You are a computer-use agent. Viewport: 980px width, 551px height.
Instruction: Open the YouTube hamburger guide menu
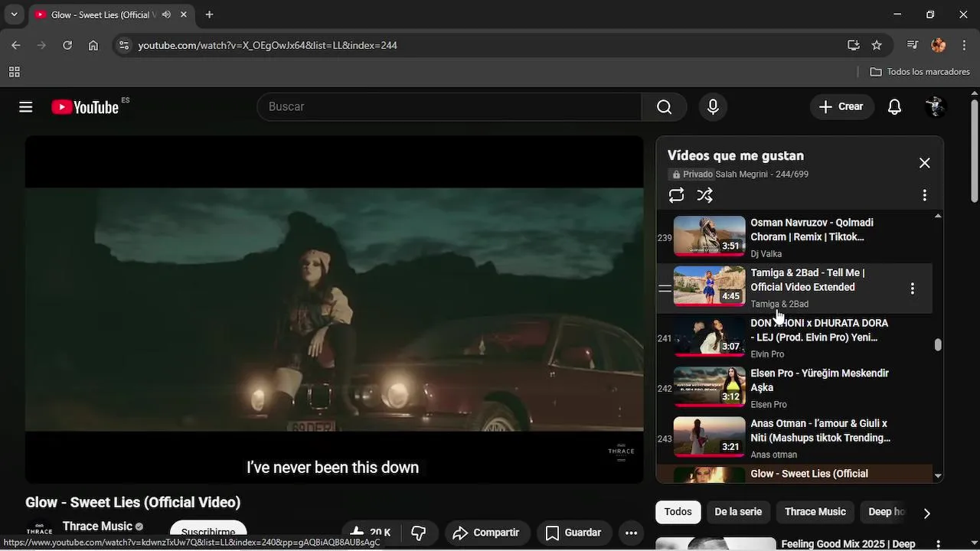tap(26, 107)
